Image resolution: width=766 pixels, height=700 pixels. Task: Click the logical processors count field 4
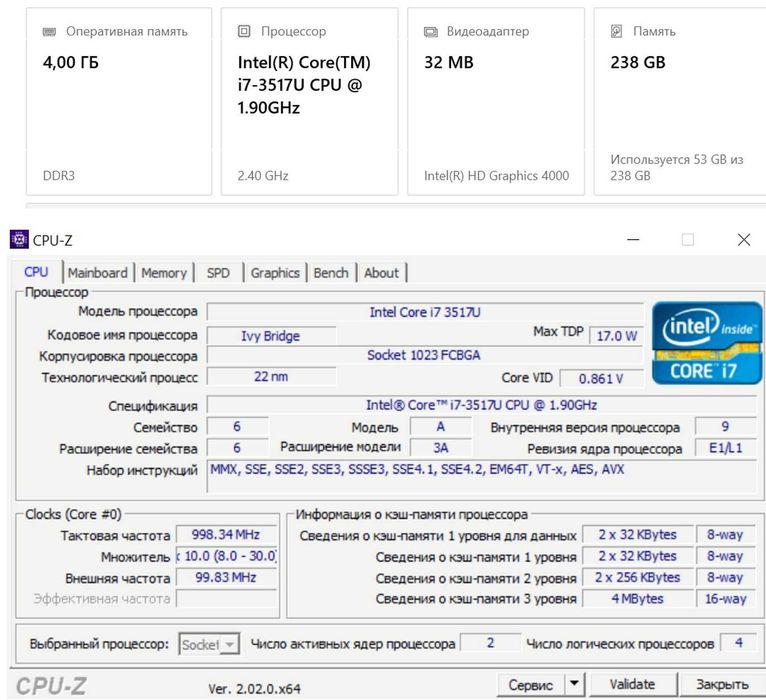[739, 643]
